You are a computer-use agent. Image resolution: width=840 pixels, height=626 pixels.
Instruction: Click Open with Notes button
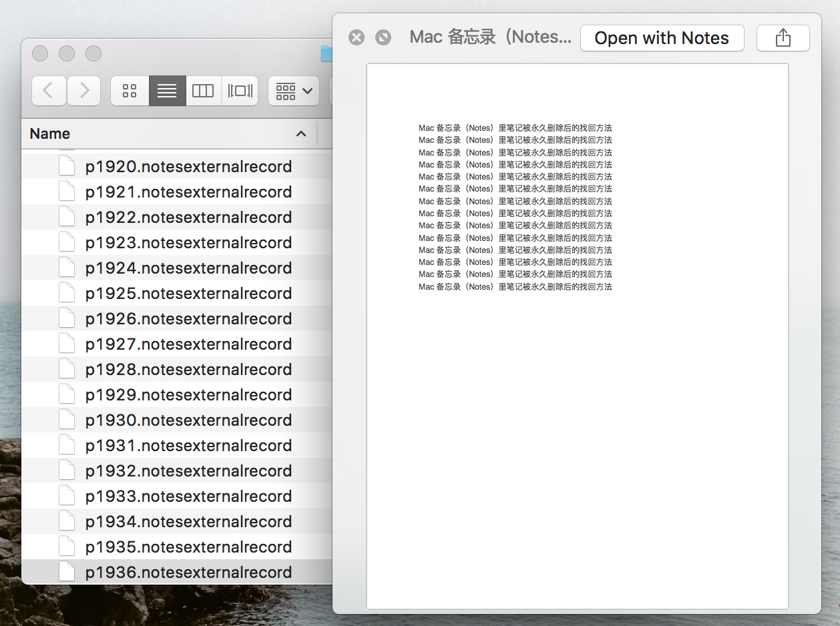662,38
